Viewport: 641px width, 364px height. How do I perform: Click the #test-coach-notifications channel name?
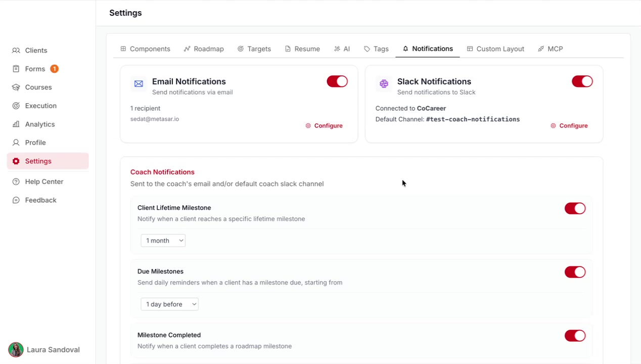pyautogui.click(x=473, y=119)
